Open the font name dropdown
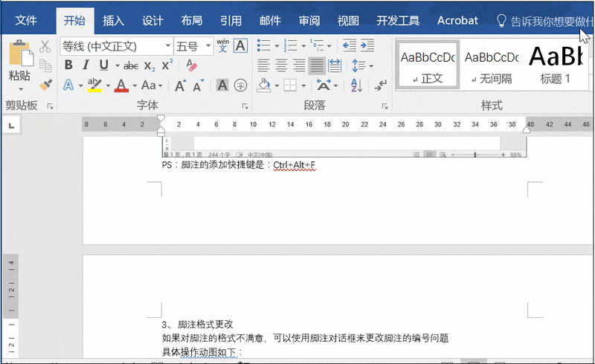This screenshot has height=364, width=595. pyautogui.click(x=168, y=46)
